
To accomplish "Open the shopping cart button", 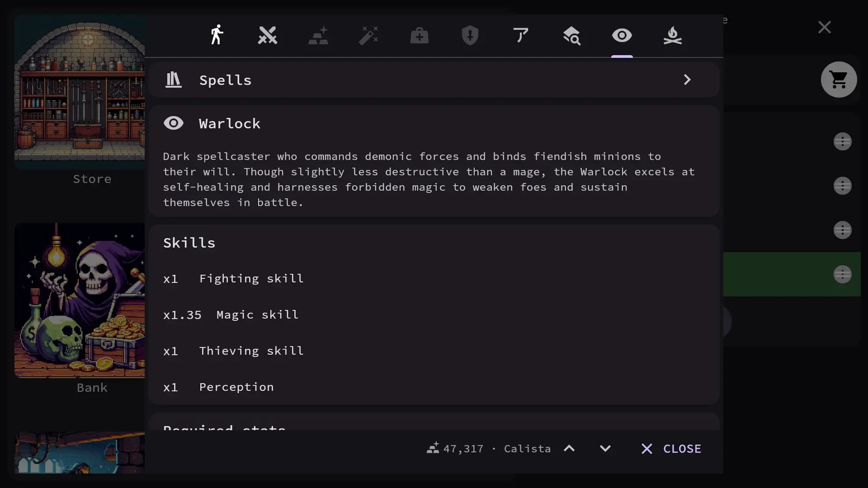I will [x=839, y=80].
